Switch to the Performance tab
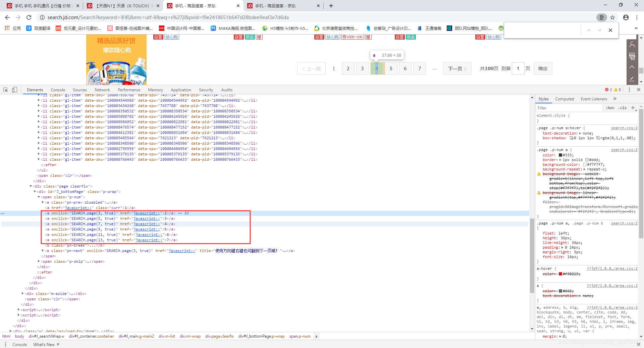 tap(129, 90)
